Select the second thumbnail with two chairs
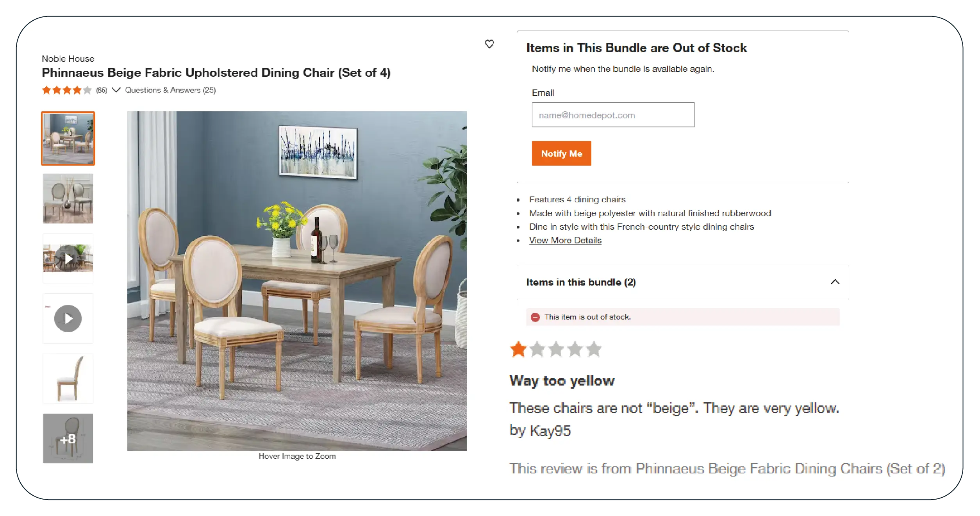980x516 pixels. pos(68,198)
